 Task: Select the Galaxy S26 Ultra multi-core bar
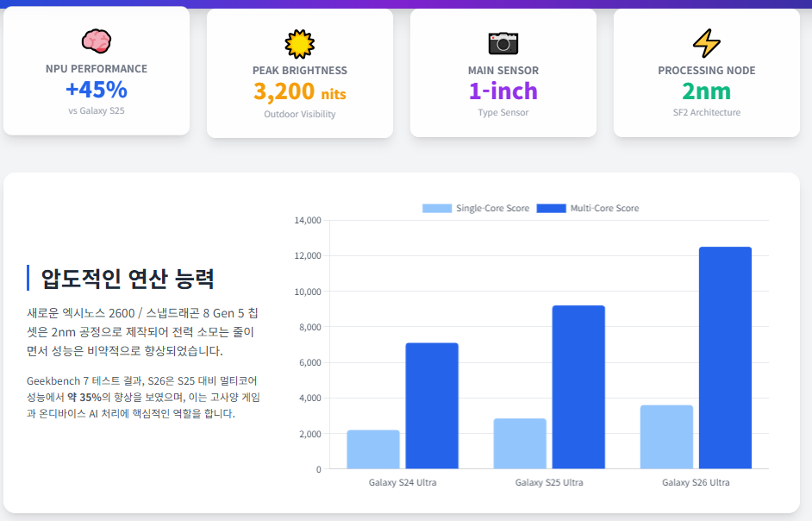pyautogui.click(x=725, y=358)
